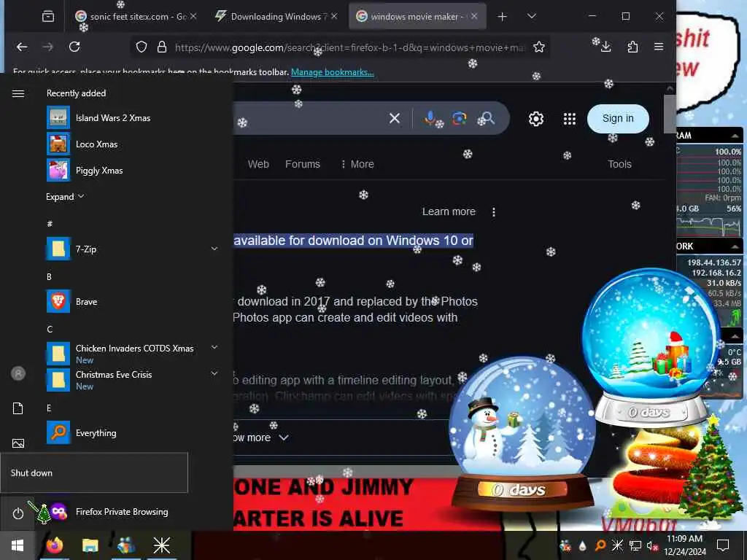Click the Google search magnifier button

click(x=487, y=118)
